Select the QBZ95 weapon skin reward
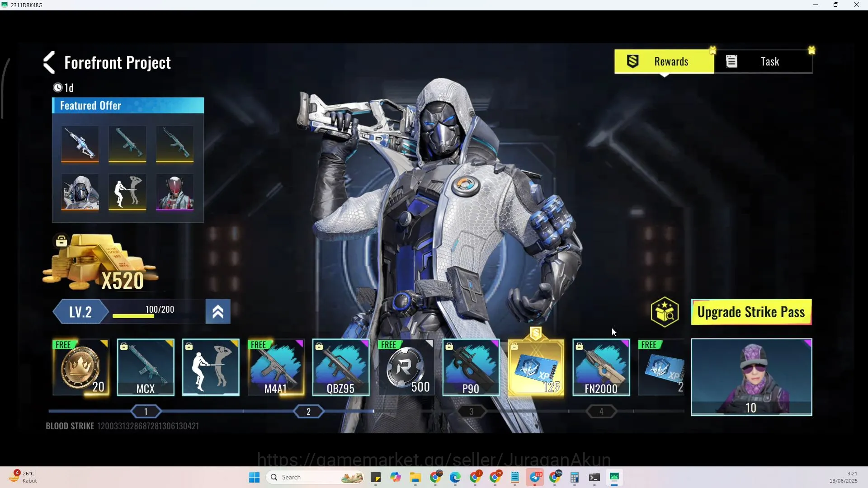The height and width of the screenshot is (488, 868). click(x=341, y=368)
